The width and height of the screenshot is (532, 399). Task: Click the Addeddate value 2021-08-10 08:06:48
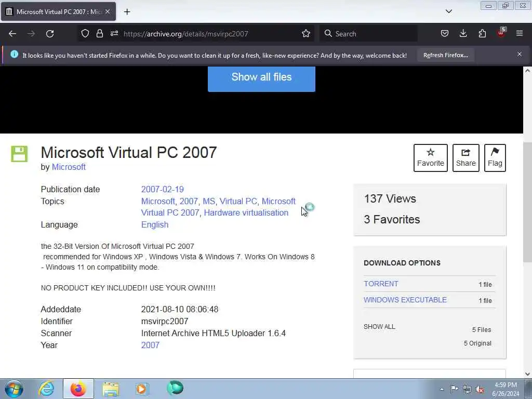[179, 310]
